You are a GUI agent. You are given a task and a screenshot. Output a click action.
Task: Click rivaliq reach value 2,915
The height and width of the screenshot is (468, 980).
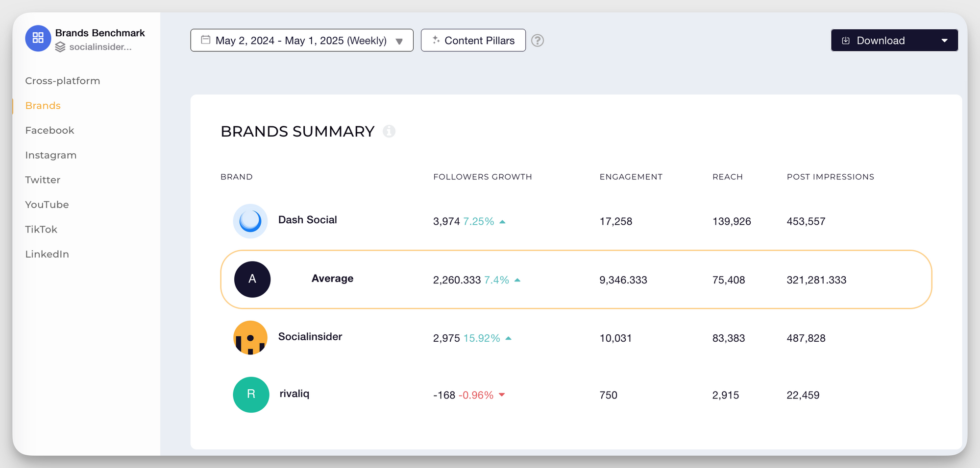point(726,395)
